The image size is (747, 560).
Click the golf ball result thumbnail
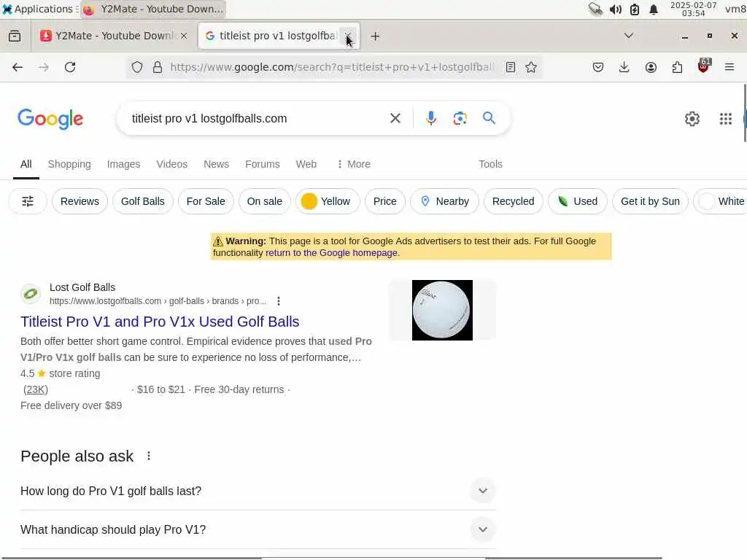click(x=442, y=310)
